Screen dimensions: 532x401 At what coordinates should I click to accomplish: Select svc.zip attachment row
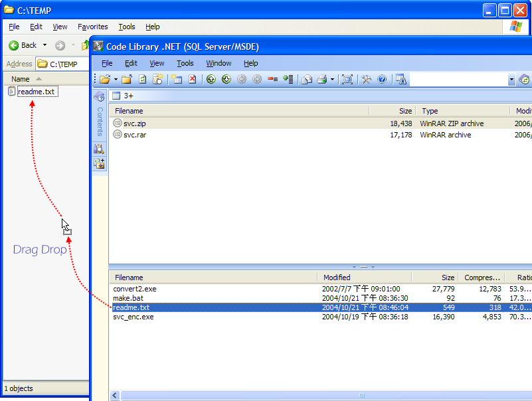(x=320, y=123)
